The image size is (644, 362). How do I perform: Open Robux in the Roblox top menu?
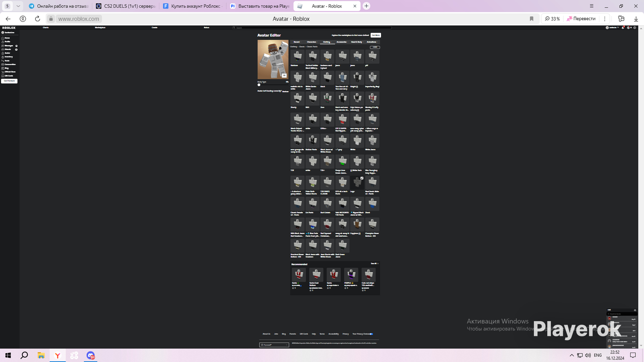(x=206, y=28)
